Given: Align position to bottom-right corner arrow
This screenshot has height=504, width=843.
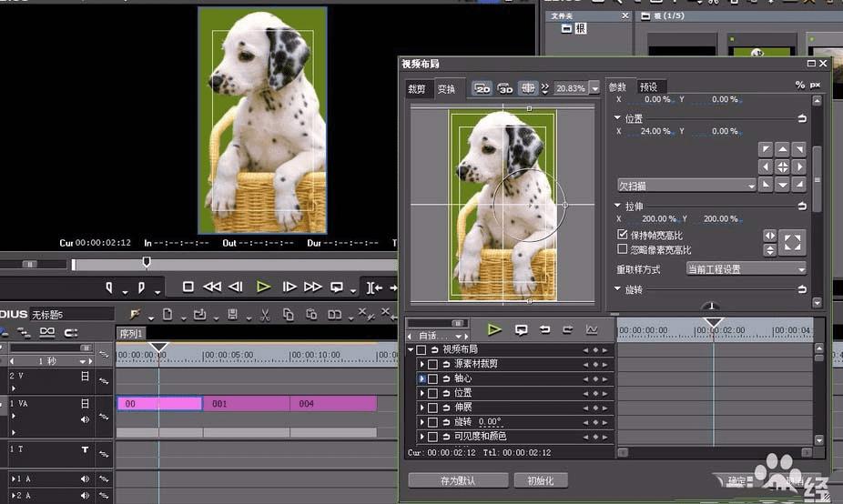Looking at the screenshot, I should (x=799, y=185).
